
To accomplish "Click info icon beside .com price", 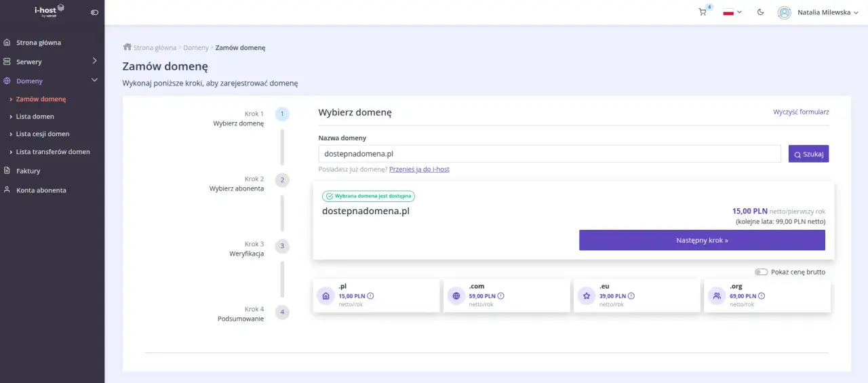I will pos(501,296).
